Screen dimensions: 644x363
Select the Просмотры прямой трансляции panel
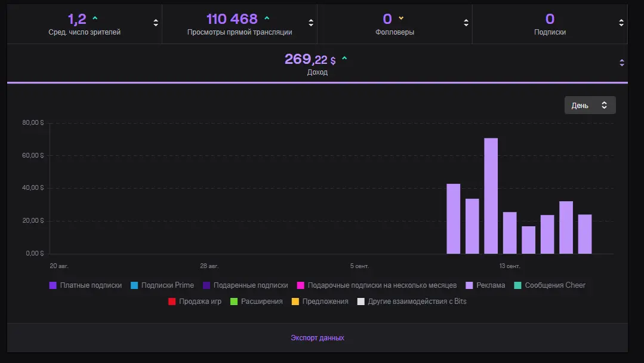coord(240,24)
